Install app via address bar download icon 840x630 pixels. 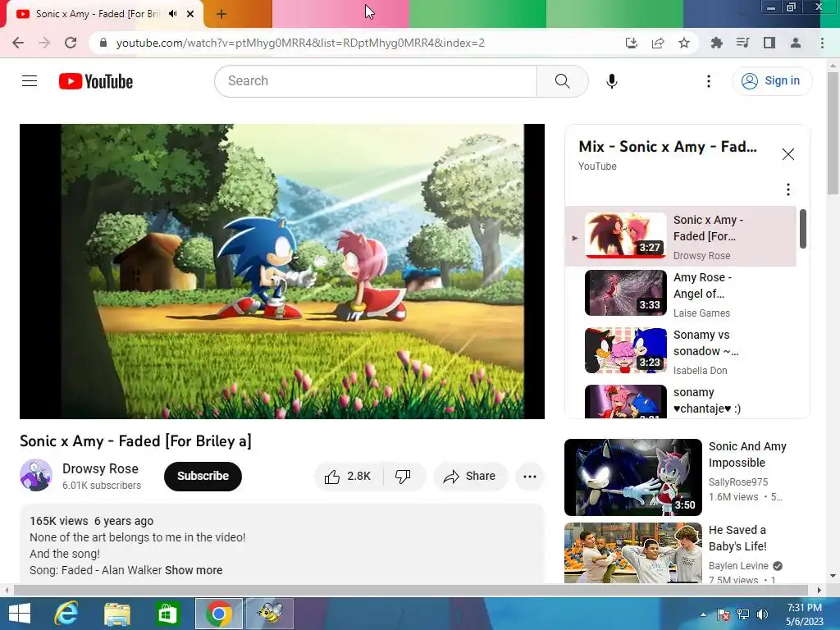[632, 43]
